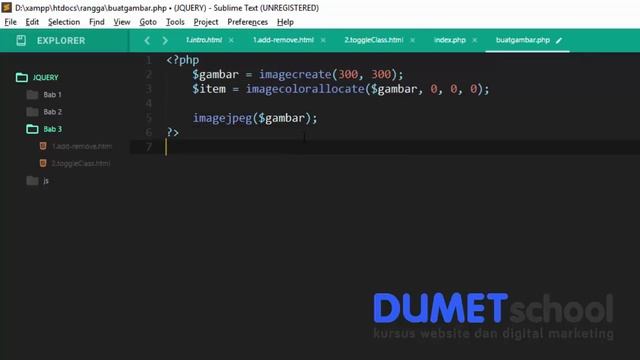Click the open Bab 3 folder icon
The height and width of the screenshot is (360, 640).
[x=32, y=129]
